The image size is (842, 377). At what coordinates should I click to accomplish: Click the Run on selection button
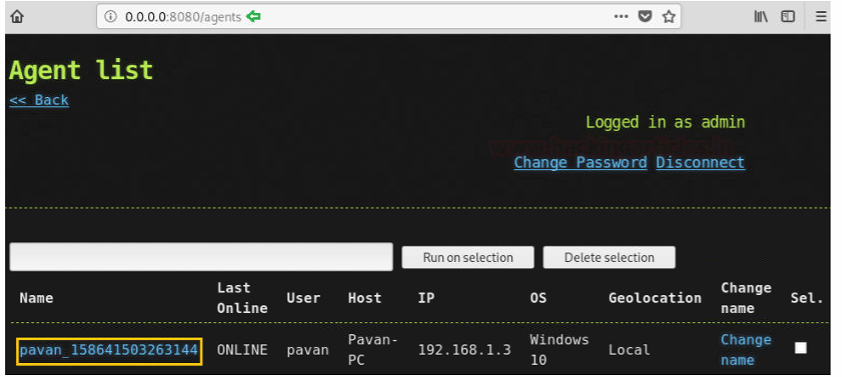(468, 257)
